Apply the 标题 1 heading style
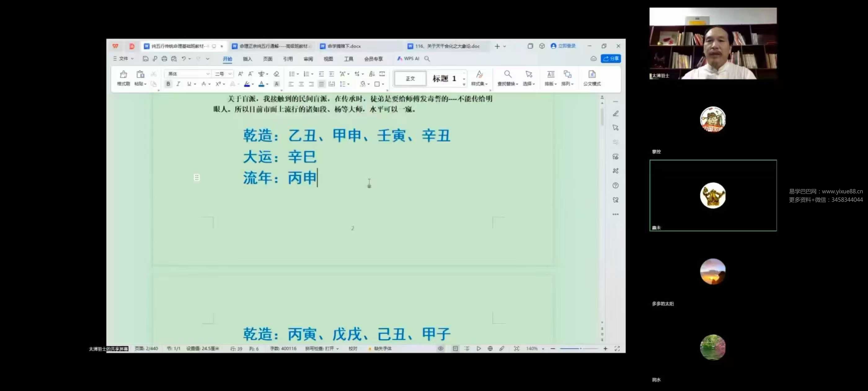 (x=444, y=79)
